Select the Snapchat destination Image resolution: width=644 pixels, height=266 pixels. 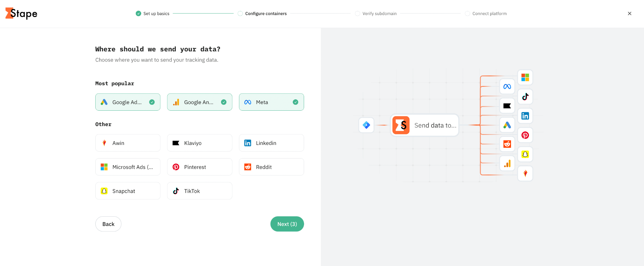click(x=128, y=191)
